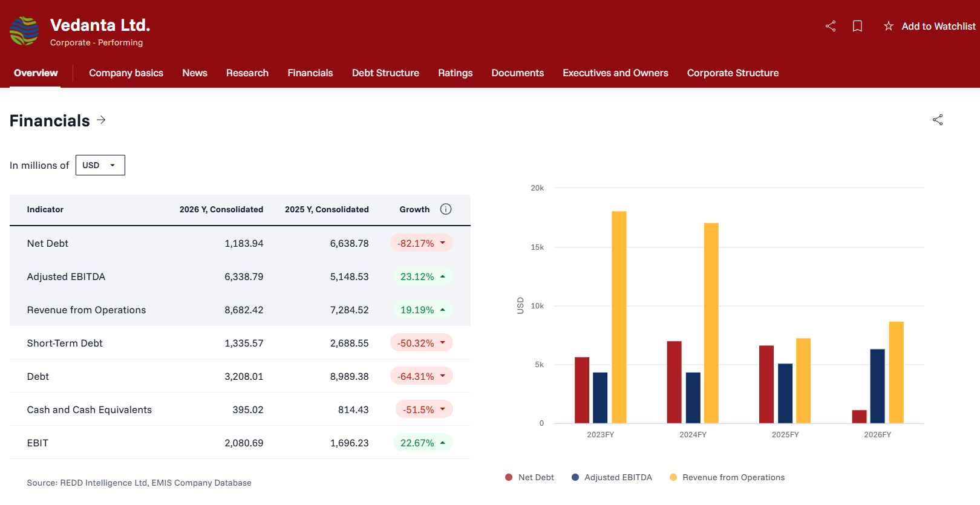Click the Vedanta Ltd. company title
This screenshot has height=505, width=980.
(x=100, y=25)
